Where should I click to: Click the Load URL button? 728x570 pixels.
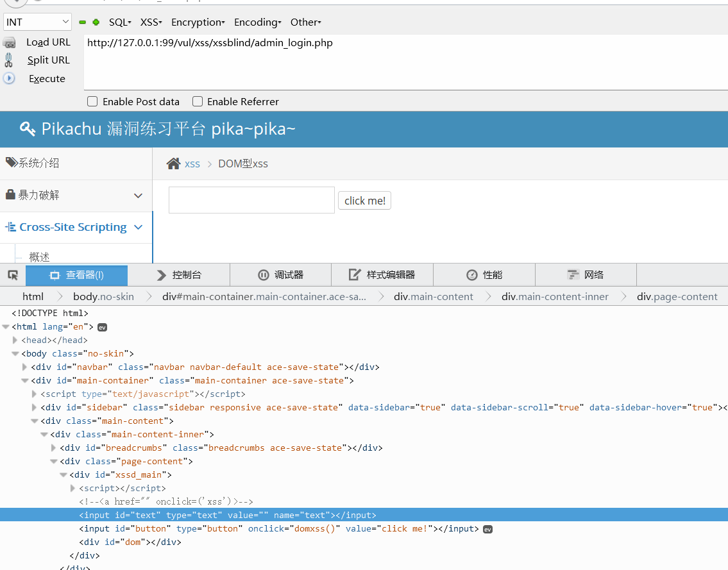[x=48, y=42]
